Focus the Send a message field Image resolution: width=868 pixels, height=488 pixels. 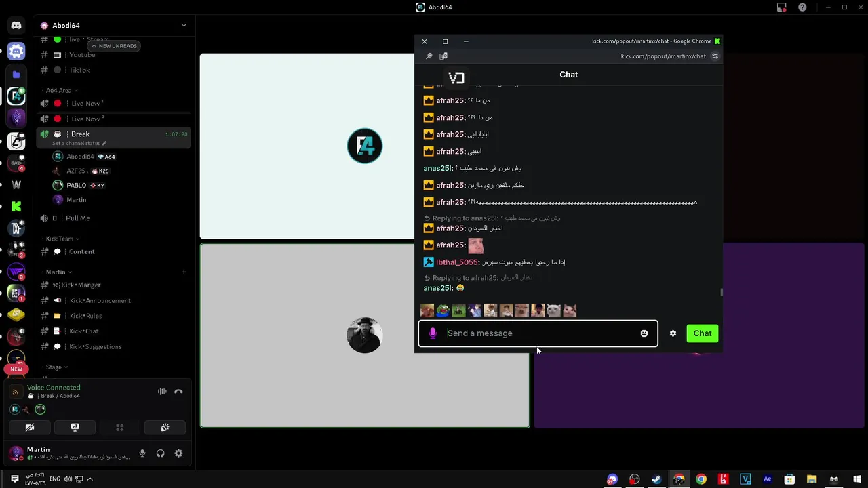[538, 333]
